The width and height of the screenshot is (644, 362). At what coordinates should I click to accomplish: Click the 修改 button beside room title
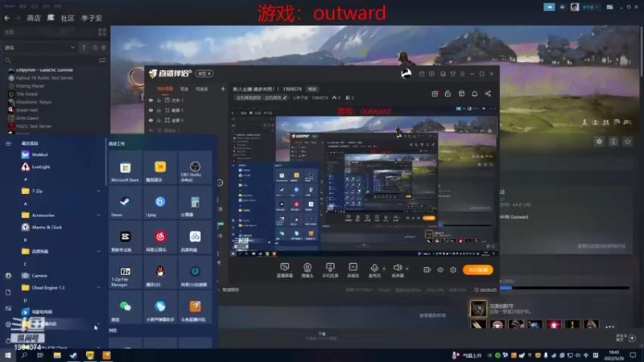click(312, 89)
